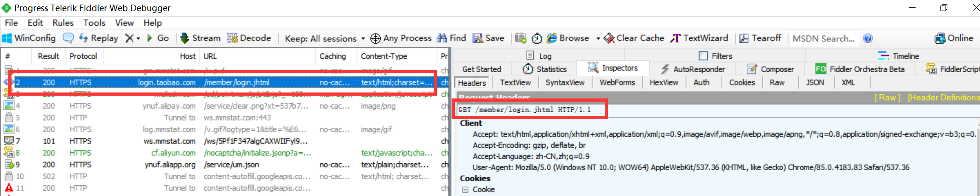Select the Cookies inspector tab
Viewport: 980px width, 196px height.
pyautogui.click(x=742, y=82)
